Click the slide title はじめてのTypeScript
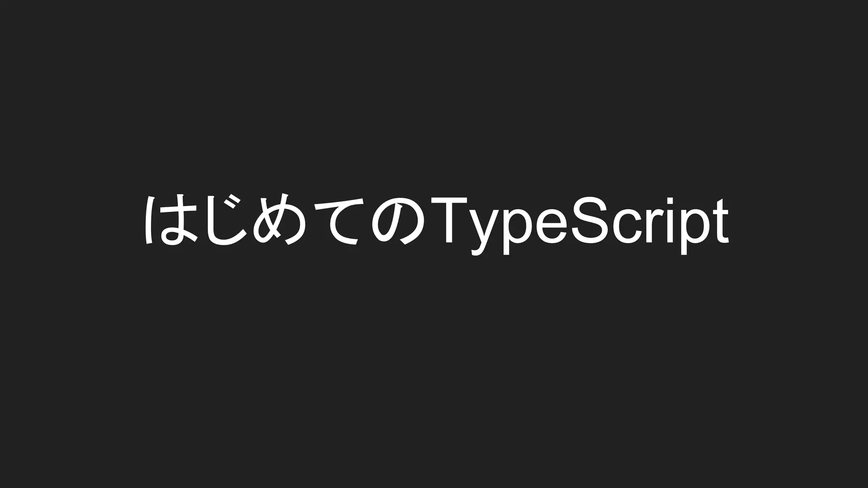Viewport: 868px width, 488px height. 436,224
